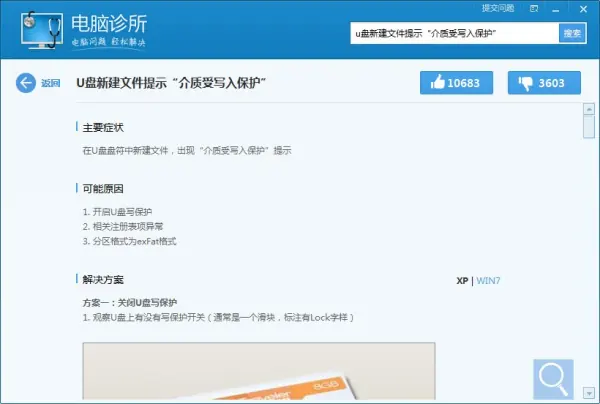The image size is (600, 404).
Task: Select text '1. 开启U盘写保护'
Action: [117, 212]
